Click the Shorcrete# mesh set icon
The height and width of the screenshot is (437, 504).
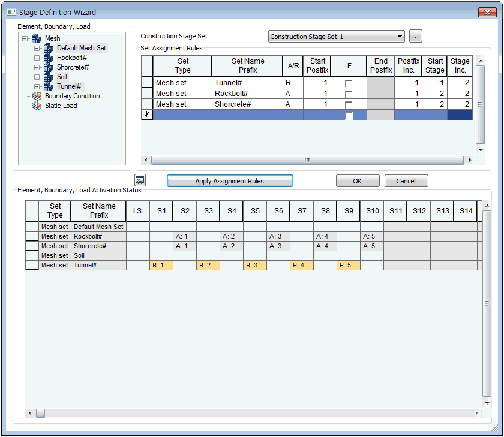pos(49,67)
